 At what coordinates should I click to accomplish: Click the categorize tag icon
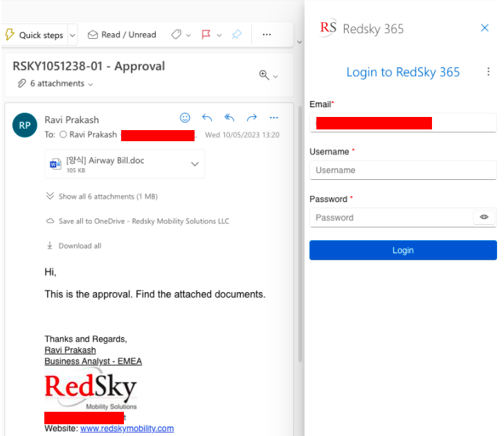pyautogui.click(x=176, y=35)
